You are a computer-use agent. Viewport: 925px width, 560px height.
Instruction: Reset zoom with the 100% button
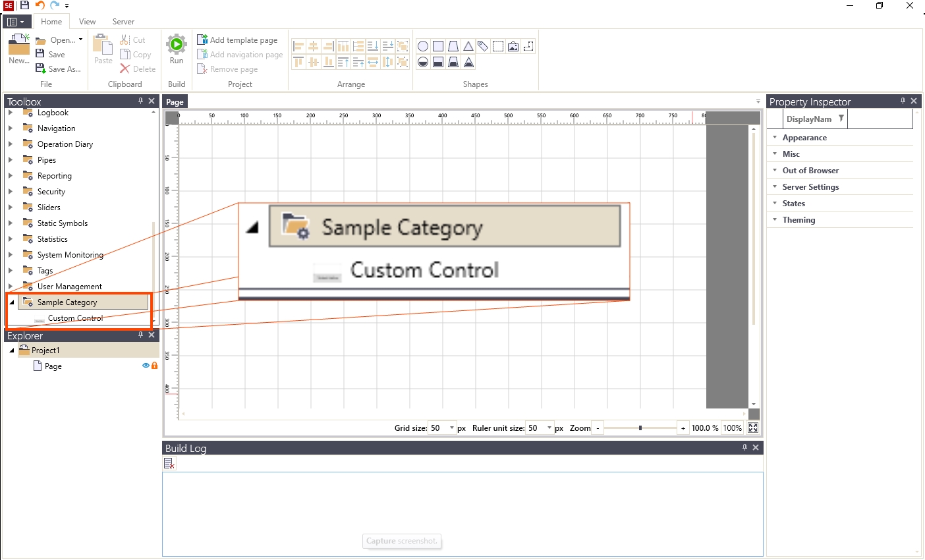(732, 428)
